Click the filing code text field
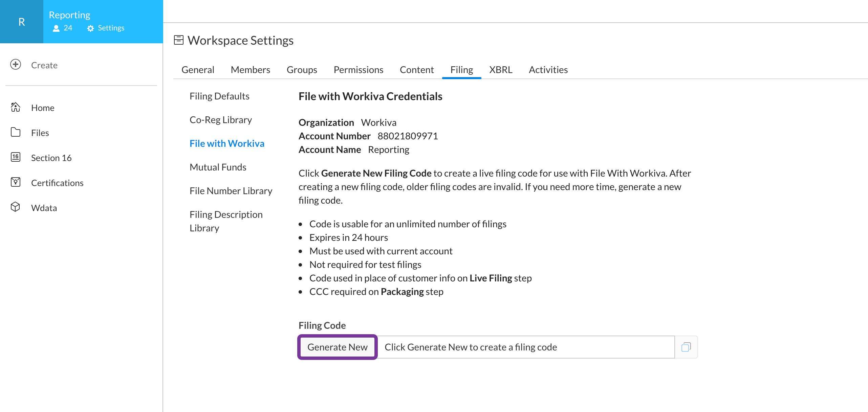The width and height of the screenshot is (868, 412). 525,347
